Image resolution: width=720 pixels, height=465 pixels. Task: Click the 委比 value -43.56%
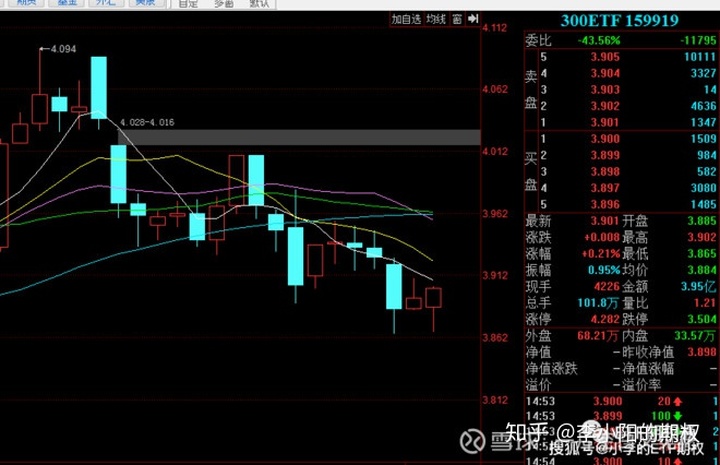(599, 40)
